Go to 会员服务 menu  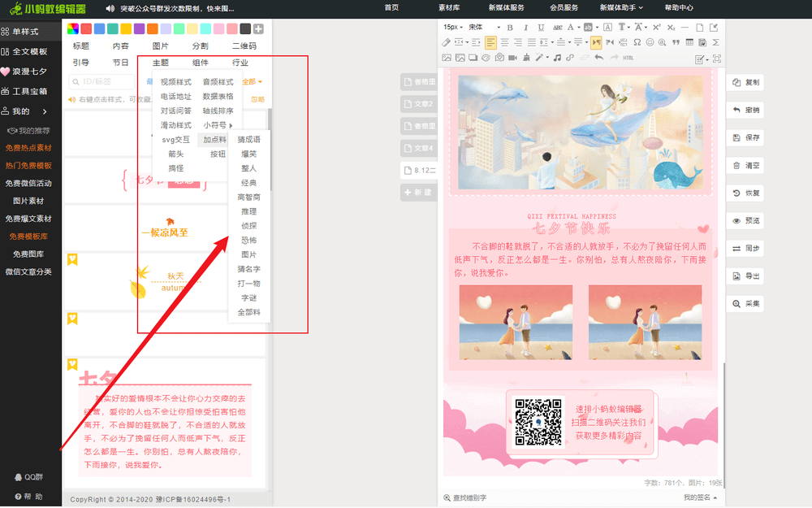(x=564, y=8)
